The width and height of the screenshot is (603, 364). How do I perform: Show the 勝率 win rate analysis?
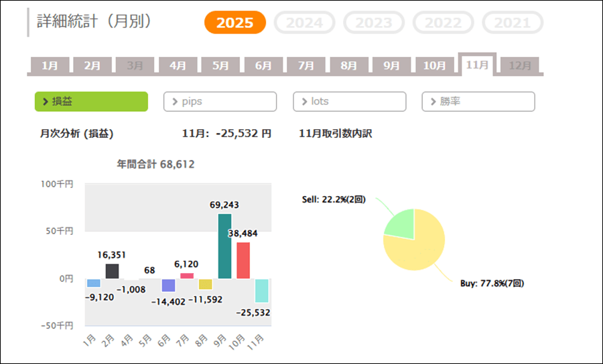pos(478,102)
